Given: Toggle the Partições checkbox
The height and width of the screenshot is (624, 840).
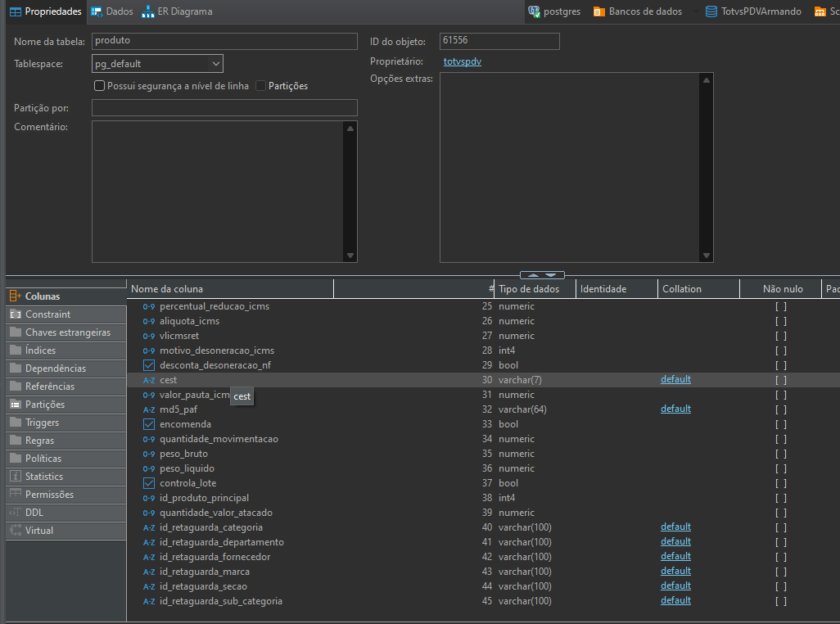Looking at the screenshot, I should point(261,86).
